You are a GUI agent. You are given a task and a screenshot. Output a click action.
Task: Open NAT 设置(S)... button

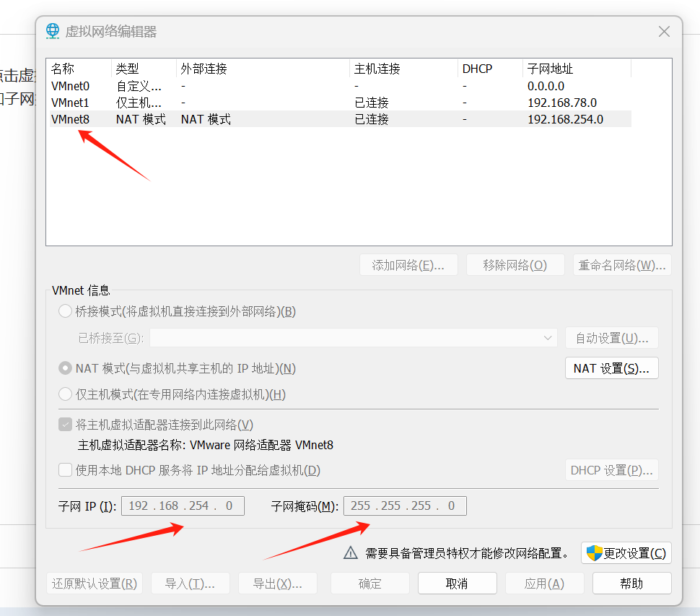tap(612, 368)
